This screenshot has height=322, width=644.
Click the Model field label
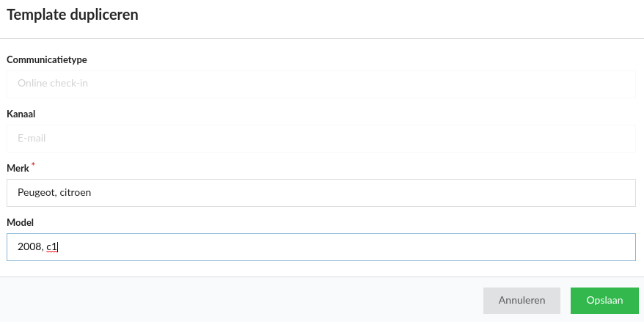point(21,222)
